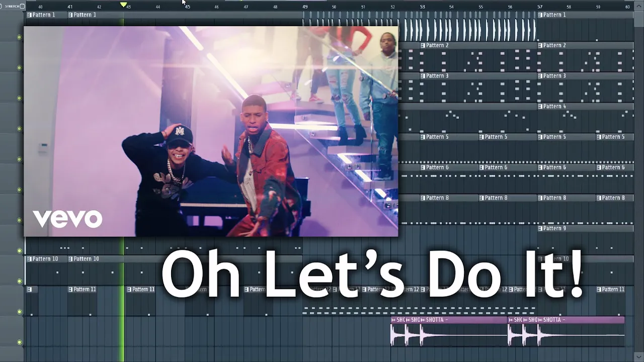The image size is (644, 362).
Task: Jump to bar 57 on the ruler
Action: click(540, 7)
